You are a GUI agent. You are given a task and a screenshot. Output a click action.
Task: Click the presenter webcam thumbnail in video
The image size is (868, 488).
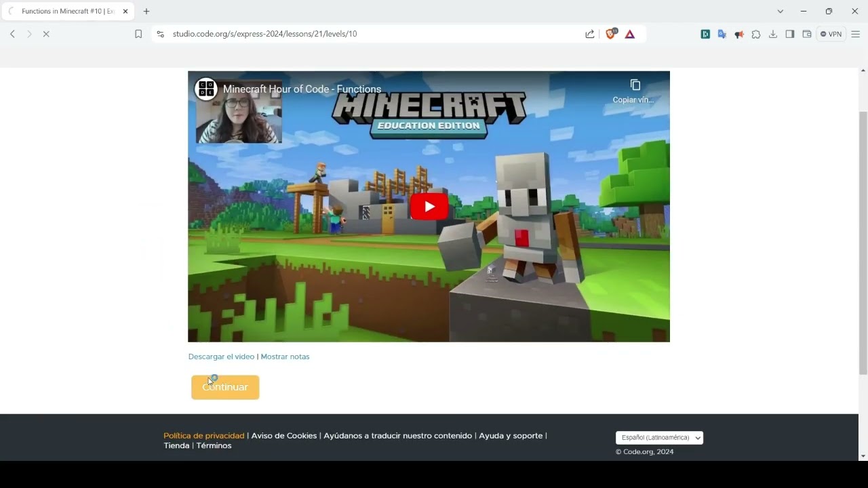(x=239, y=112)
